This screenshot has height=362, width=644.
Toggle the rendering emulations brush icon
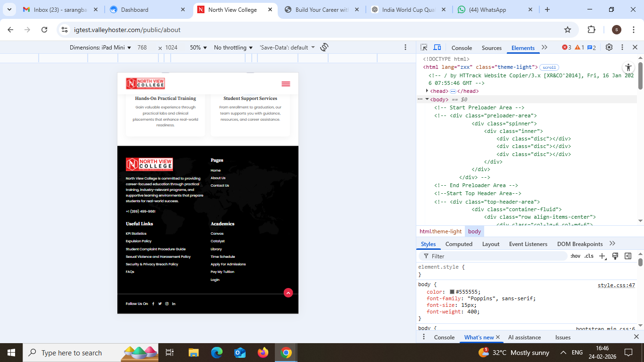pyautogui.click(x=615, y=256)
